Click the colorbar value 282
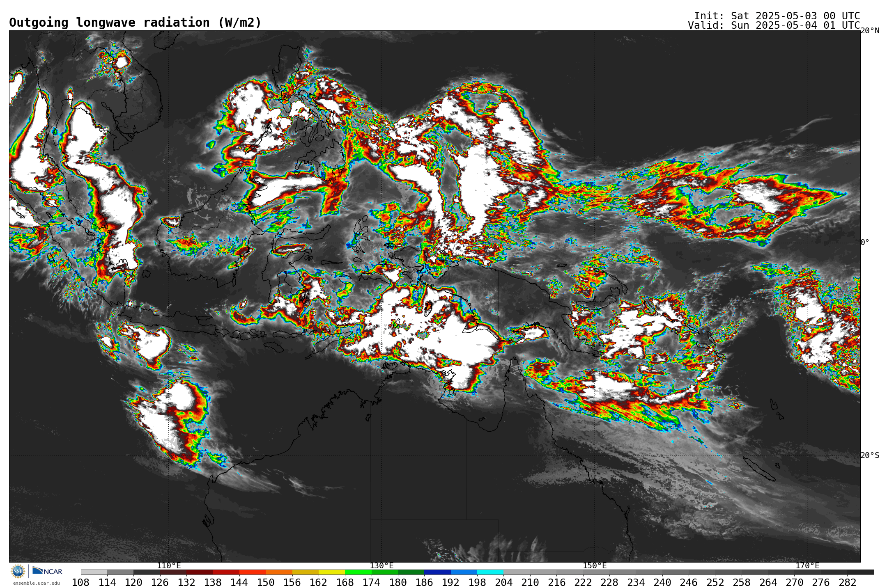 point(847,583)
